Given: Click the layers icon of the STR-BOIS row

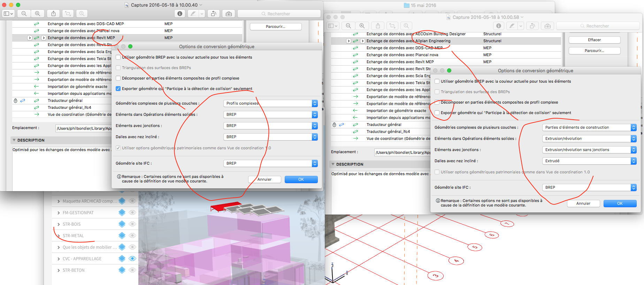Looking at the screenshot, I should tap(122, 224).
